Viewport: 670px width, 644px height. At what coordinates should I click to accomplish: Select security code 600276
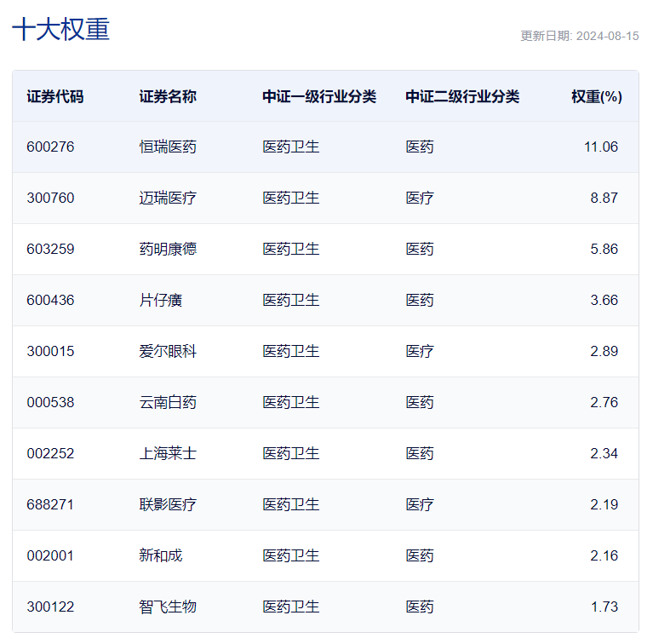[x=50, y=147]
